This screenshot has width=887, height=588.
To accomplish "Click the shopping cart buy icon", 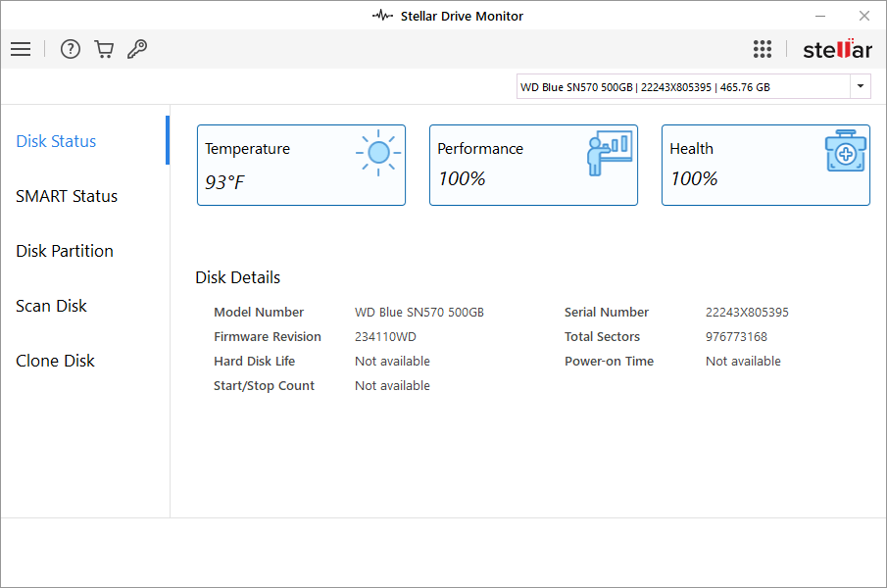I will 104,49.
